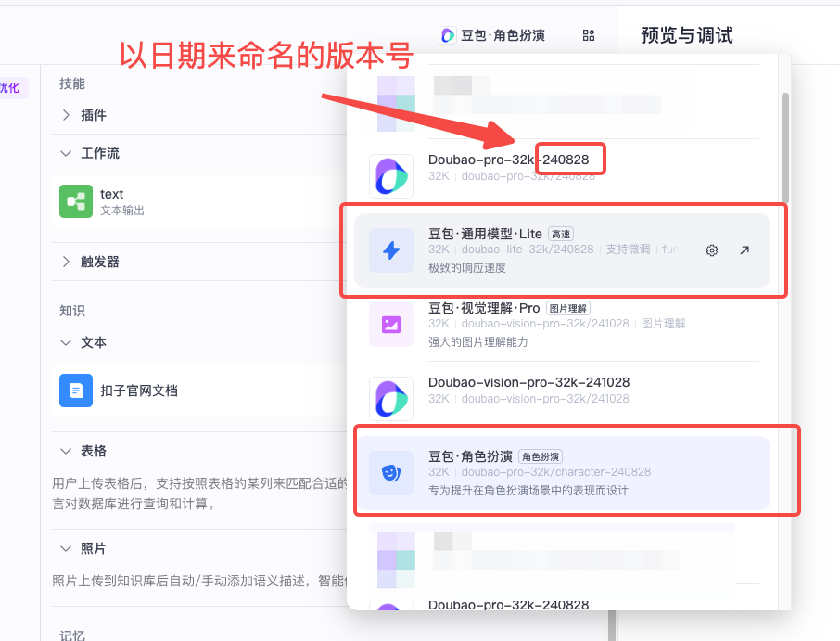Expand the 触发器 section
Viewport: 840px width, 641px height.
coord(66,262)
